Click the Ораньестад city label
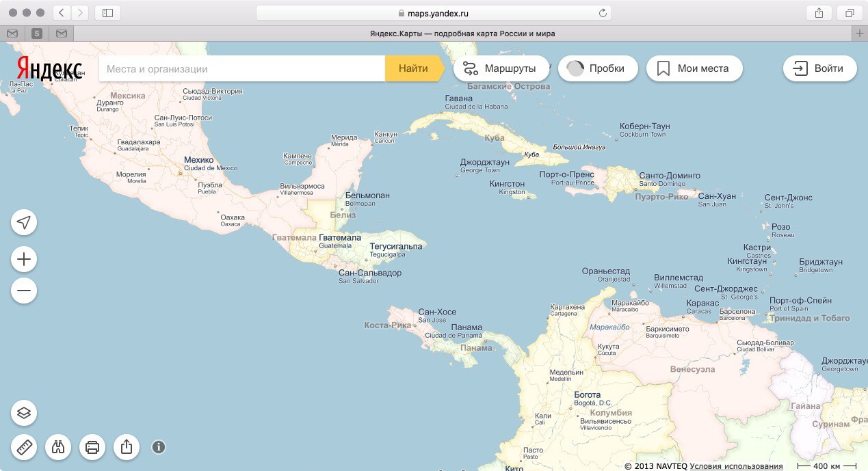Image resolution: width=868 pixels, height=471 pixels. [x=606, y=271]
